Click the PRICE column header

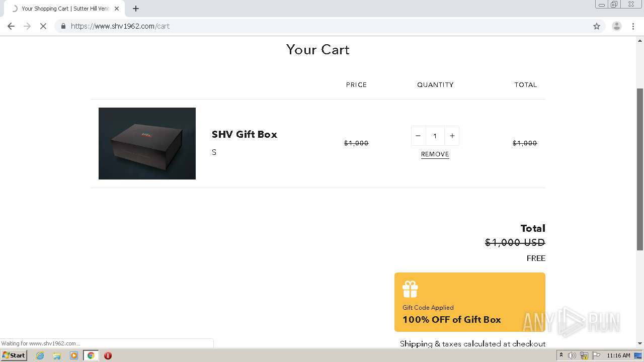pos(356,85)
